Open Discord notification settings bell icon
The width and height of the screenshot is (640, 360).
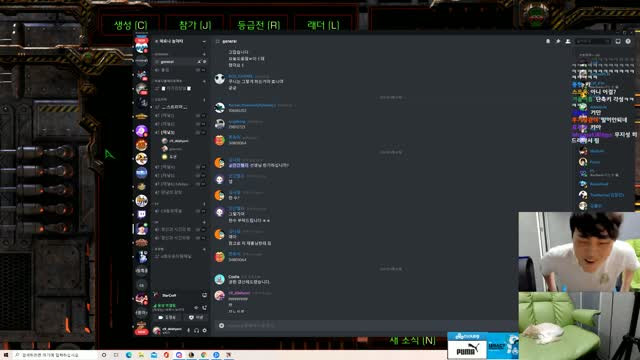548,41
